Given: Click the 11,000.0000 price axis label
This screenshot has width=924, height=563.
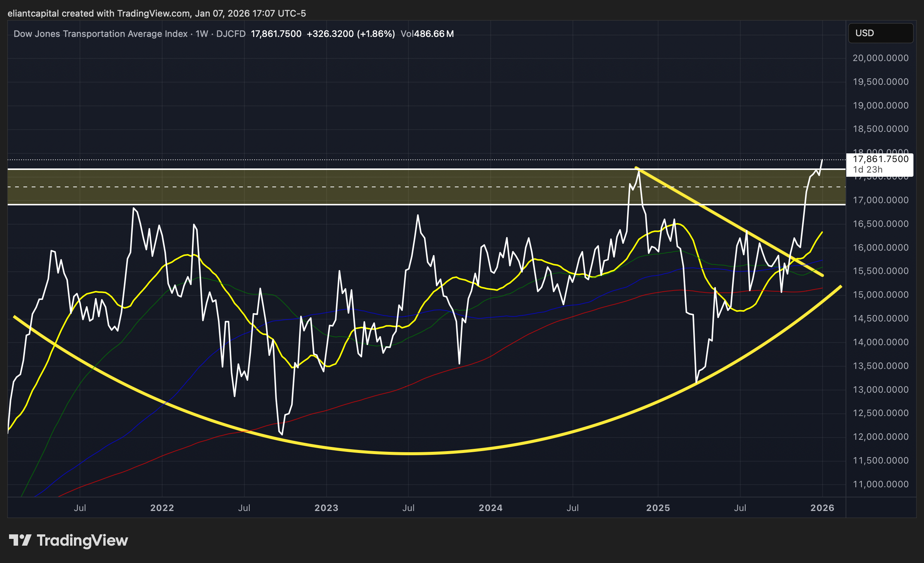Looking at the screenshot, I should (880, 484).
